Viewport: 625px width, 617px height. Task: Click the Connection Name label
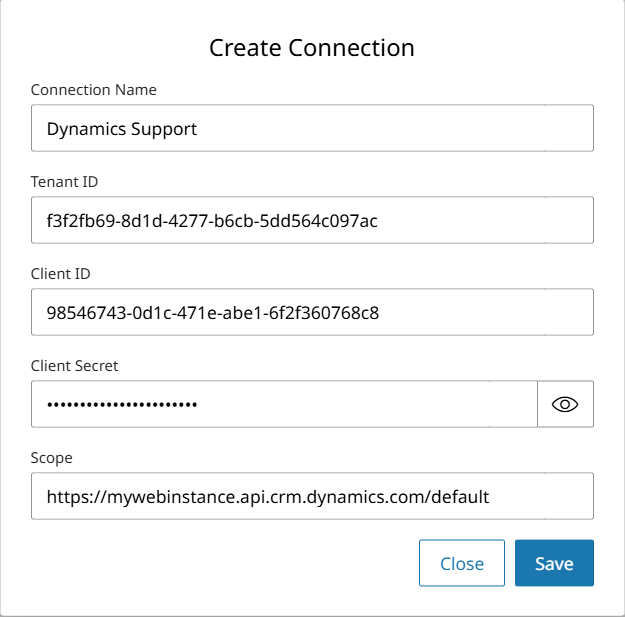pyautogui.click(x=94, y=90)
